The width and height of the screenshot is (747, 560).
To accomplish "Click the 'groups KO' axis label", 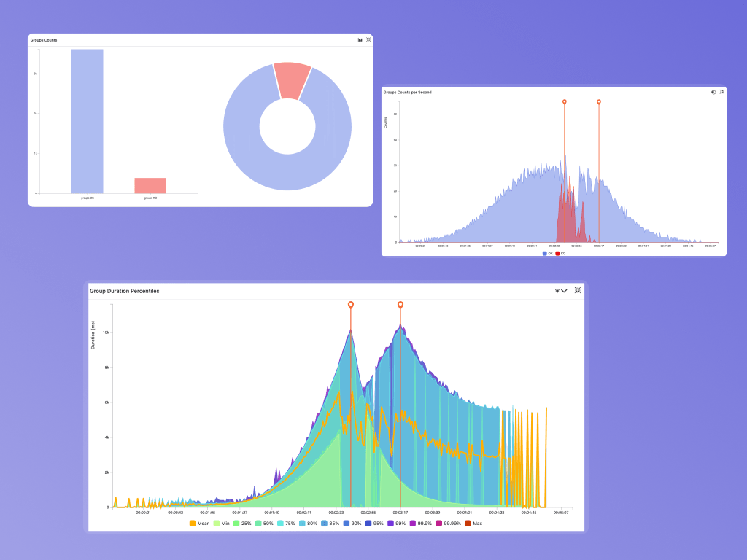I will [150, 198].
